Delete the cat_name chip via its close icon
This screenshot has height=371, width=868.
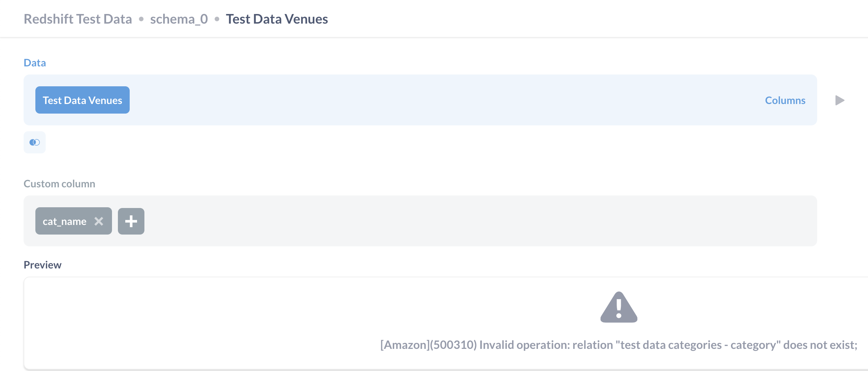[x=98, y=221]
